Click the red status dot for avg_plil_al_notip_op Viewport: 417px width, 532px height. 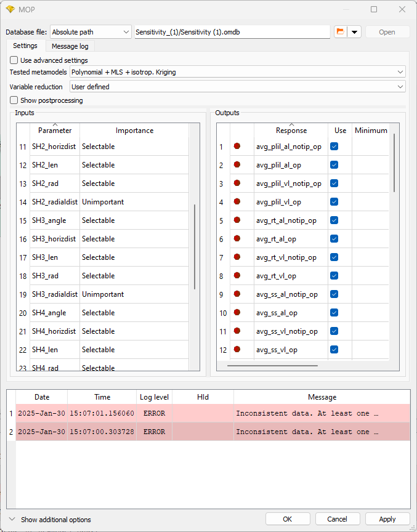point(237,147)
